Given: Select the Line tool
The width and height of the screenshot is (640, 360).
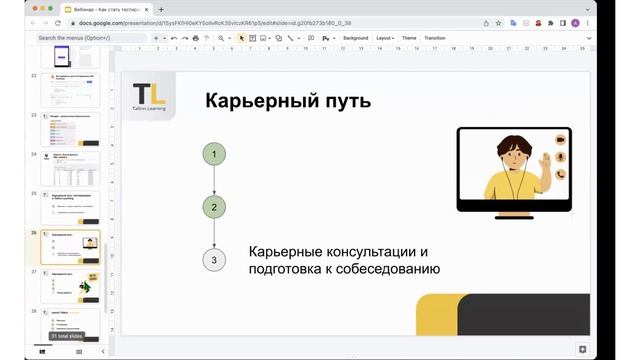Looking at the screenshot, I should click(x=290, y=38).
